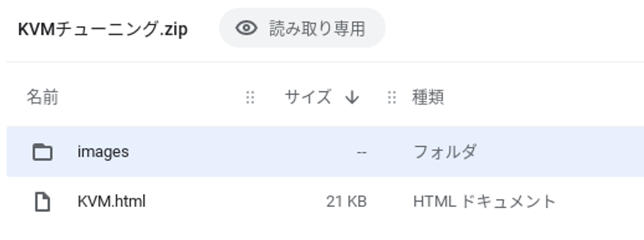The height and width of the screenshot is (240, 644).
Task: Click the HTML ドキュメント type cell
Action: [x=484, y=202]
